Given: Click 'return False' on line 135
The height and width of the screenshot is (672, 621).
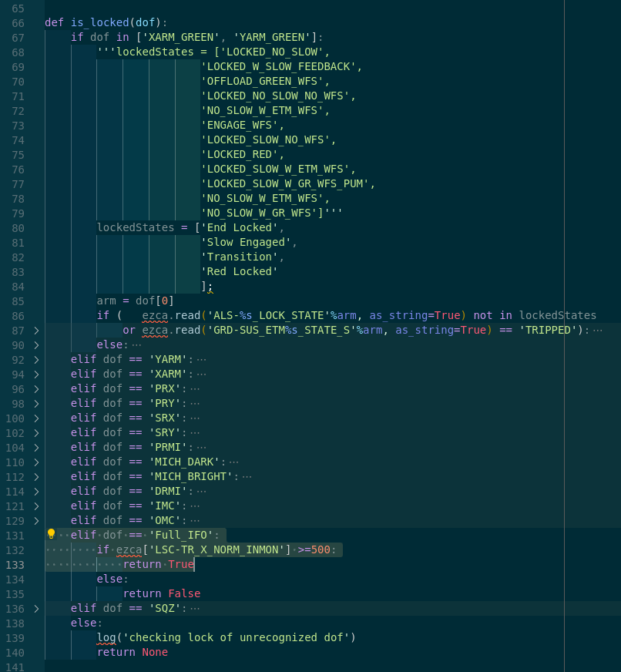Looking at the screenshot, I should click(162, 593).
